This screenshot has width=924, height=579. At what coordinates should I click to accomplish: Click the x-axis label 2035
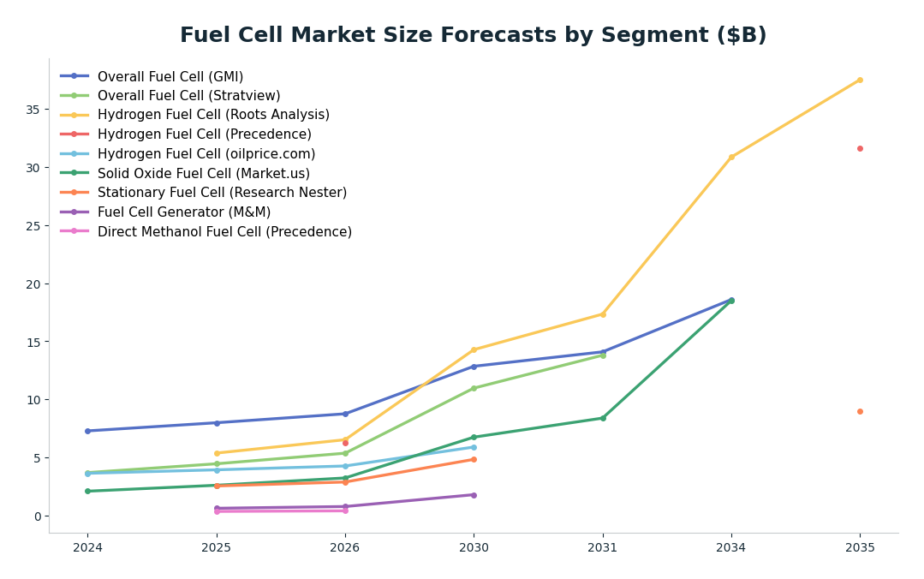pyautogui.click(x=860, y=548)
